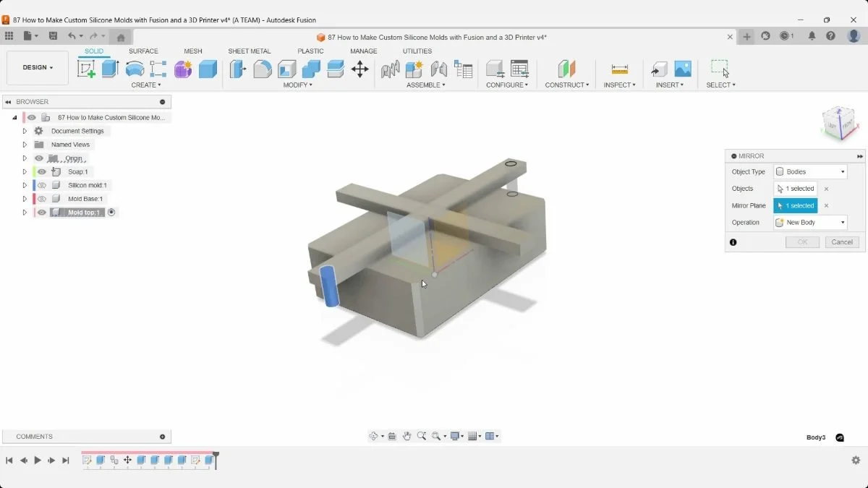
Task: Switch to the PLASTIC tab
Action: [310, 51]
